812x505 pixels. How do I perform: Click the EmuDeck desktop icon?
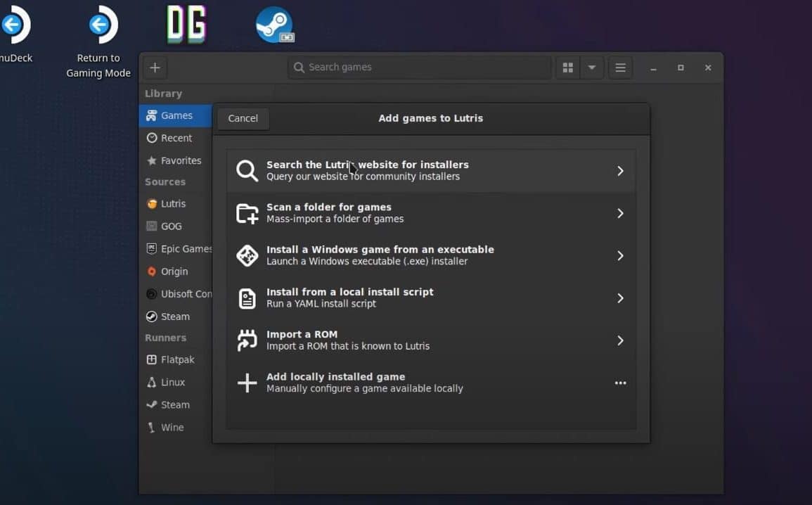click(15, 34)
